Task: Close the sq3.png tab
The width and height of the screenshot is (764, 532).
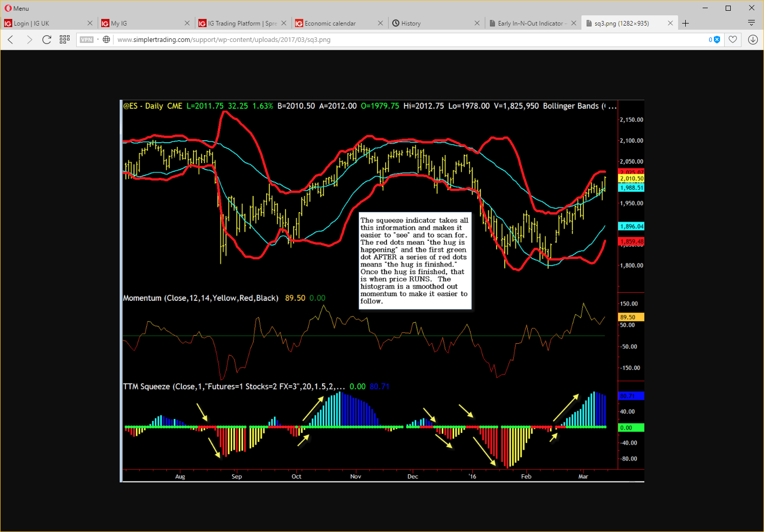Action: 670,23
